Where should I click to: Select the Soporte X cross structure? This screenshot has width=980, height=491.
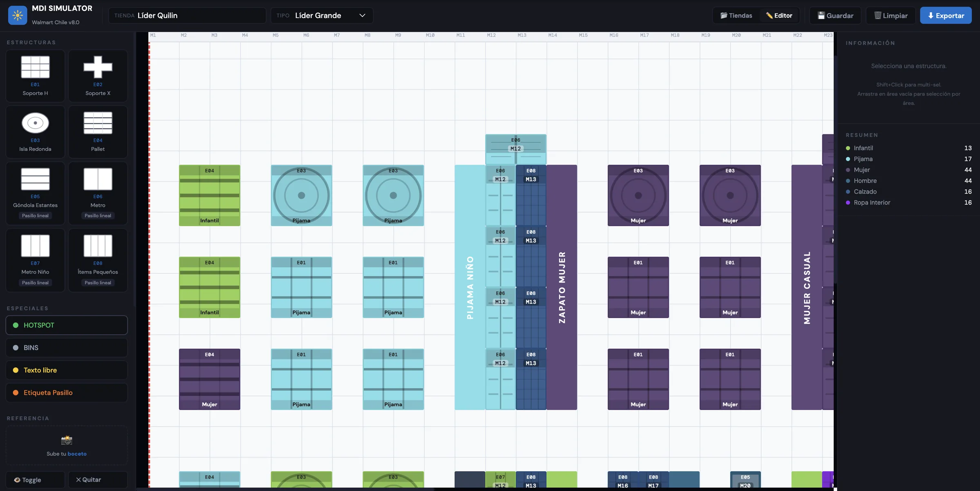pyautogui.click(x=98, y=76)
